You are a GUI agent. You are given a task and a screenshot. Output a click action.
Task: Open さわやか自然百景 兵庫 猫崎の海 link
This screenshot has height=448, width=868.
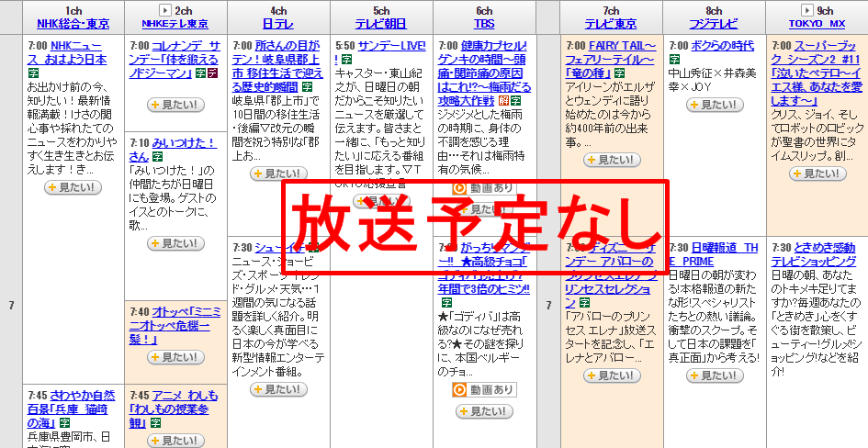71,409
